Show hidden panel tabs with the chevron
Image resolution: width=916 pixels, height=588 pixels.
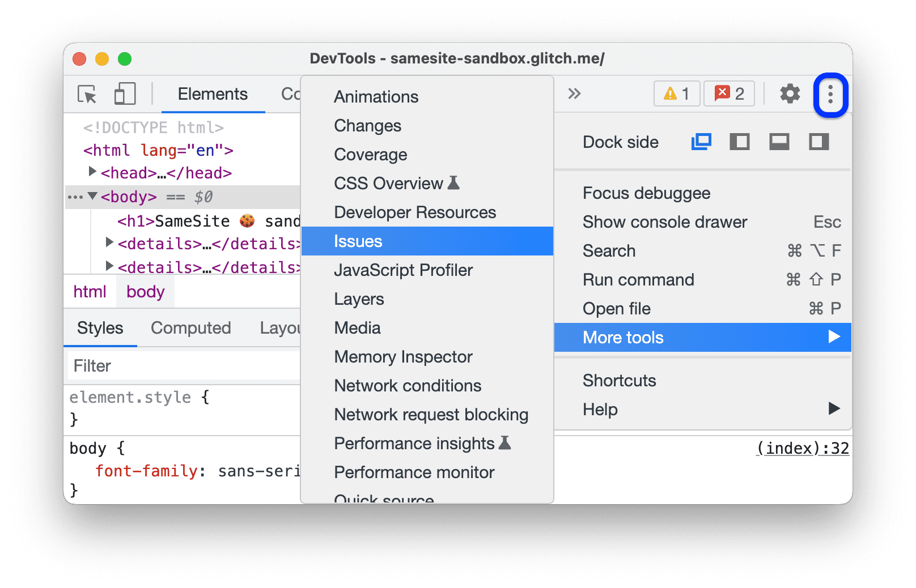574,93
